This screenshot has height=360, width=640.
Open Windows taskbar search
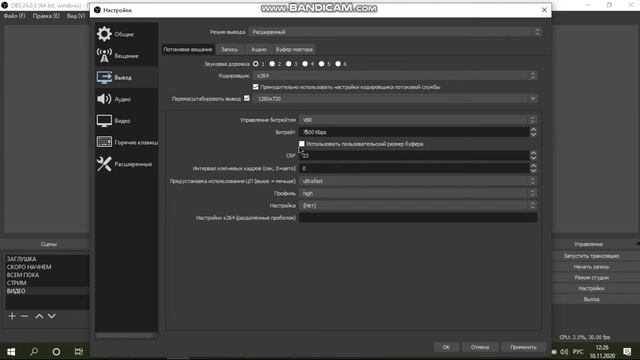[x=34, y=351]
